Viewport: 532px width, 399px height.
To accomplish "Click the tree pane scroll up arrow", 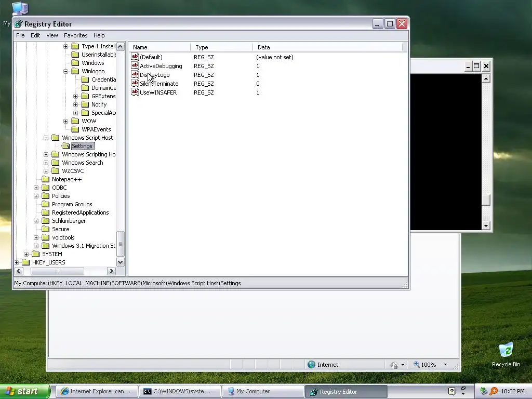I will point(121,46).
